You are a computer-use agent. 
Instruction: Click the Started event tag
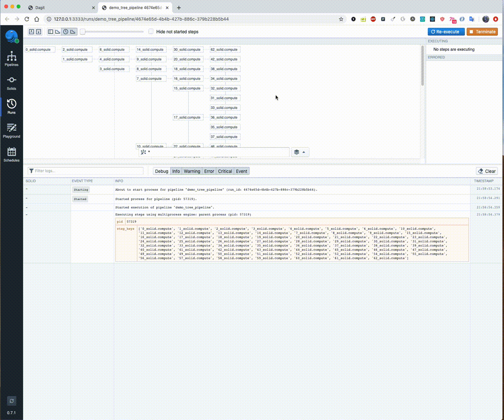click(80, 199)
